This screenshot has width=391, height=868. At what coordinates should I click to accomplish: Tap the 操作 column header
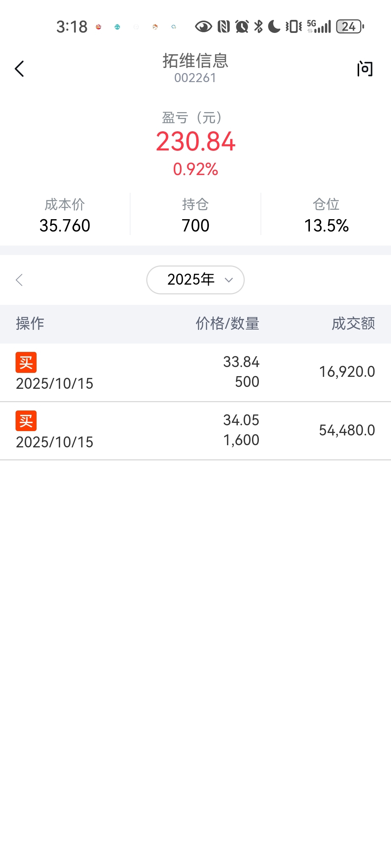tap(30, 323)
